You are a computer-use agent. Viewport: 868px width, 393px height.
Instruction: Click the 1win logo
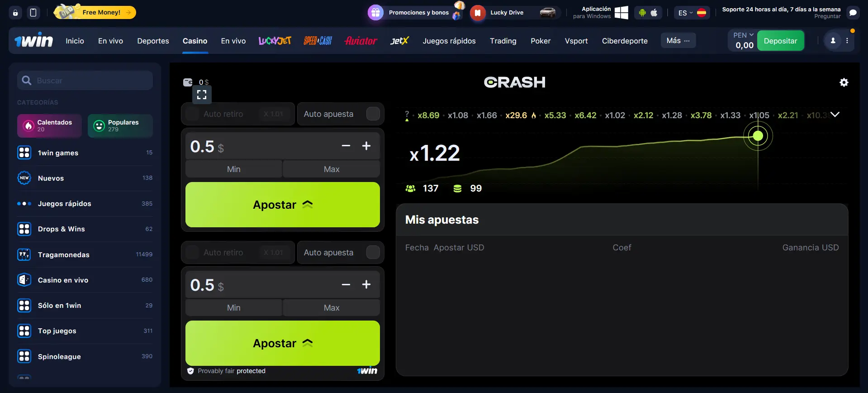pyautogui.click(x=33, y=40)
